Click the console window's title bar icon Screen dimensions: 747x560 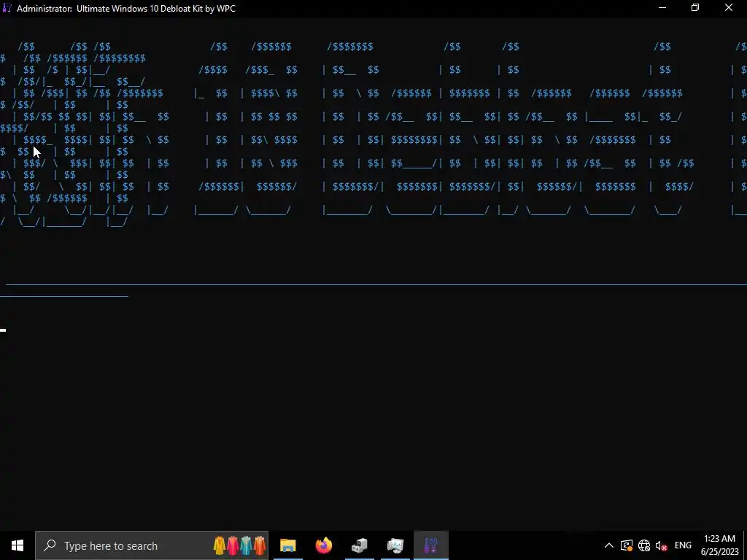click(x=7, y=8)
